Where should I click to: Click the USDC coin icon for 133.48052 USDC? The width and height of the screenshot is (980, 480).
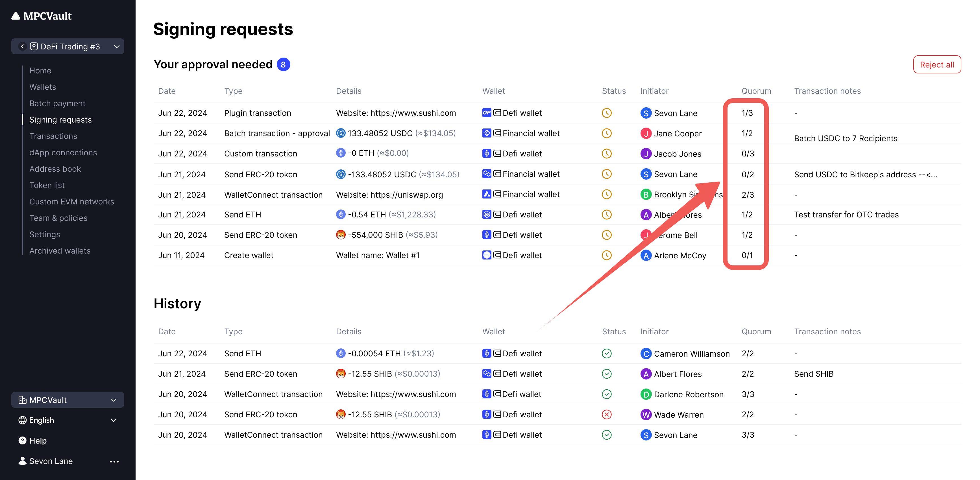click(341, 133)
